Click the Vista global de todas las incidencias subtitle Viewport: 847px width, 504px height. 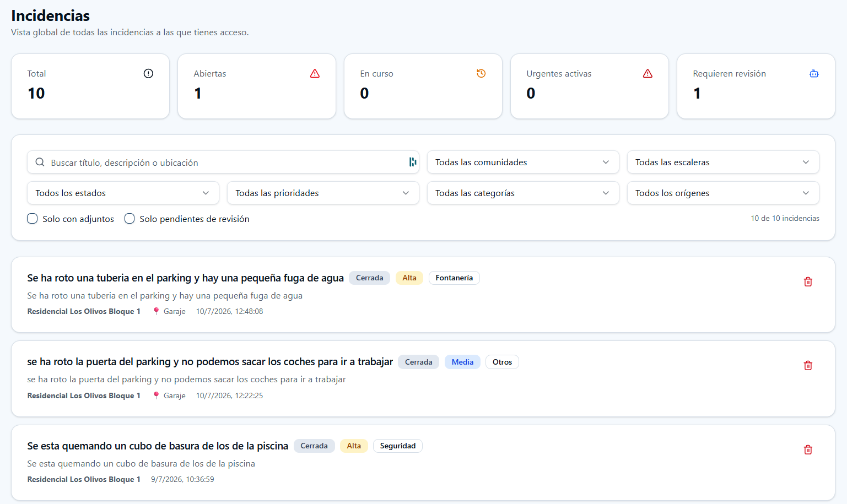click(x=130, y=32)
